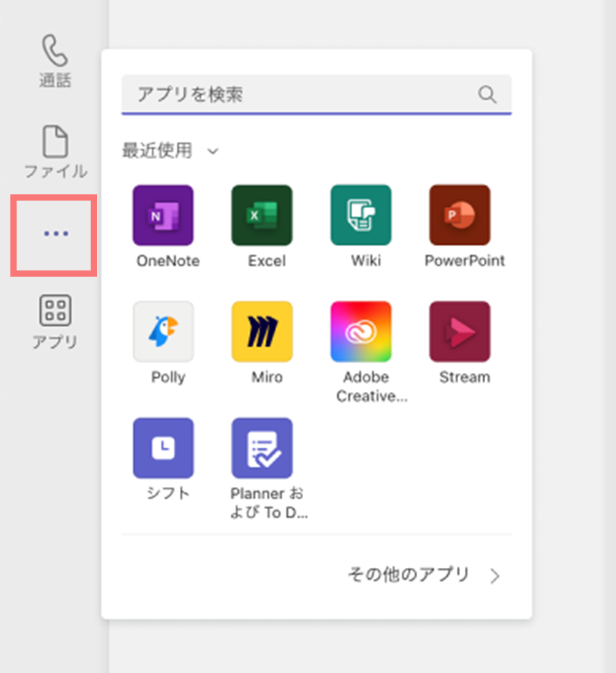Open the Miro app icon
Image resolution: width=616 pixels, height=673 pixels.
[x=262, y=331]
